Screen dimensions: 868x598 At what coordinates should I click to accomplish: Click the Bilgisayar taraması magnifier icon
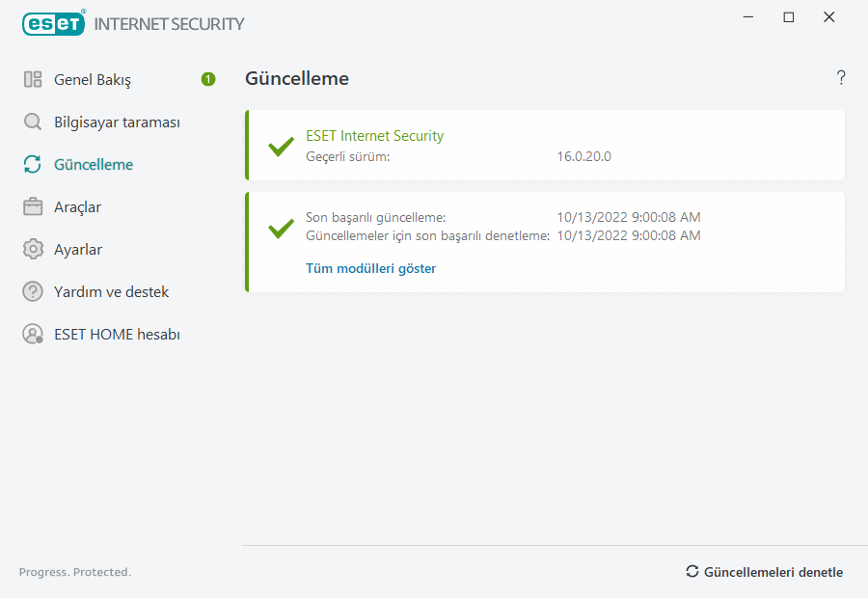(33, 122)
